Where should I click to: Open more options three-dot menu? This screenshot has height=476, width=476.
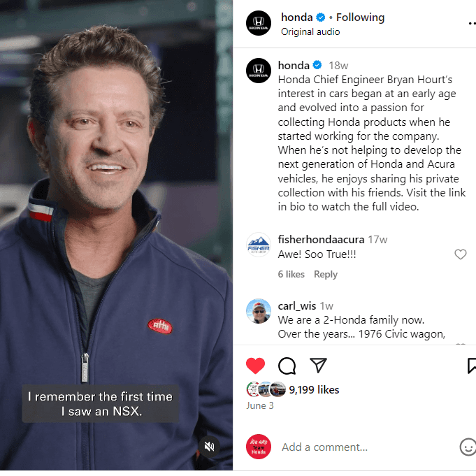tap(472, 23)
